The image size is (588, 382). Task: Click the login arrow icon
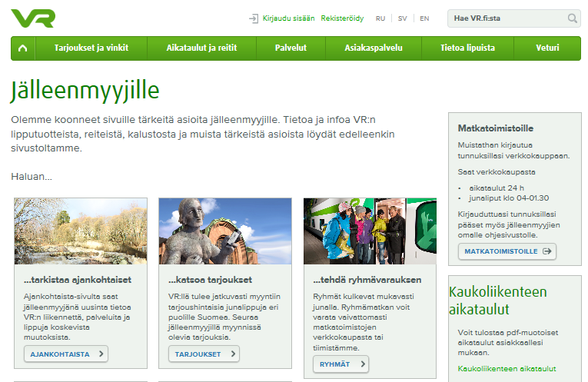254,18
